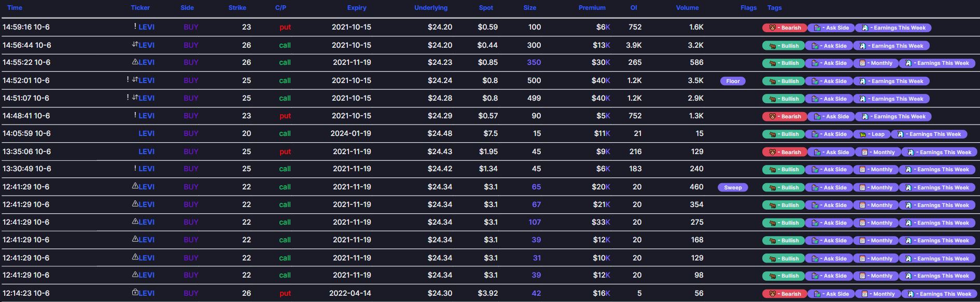Click the swap arrows icon in the 14:52:01 row
The height and width of the screenshot is (302, 980).
click(x=135, y=80)
